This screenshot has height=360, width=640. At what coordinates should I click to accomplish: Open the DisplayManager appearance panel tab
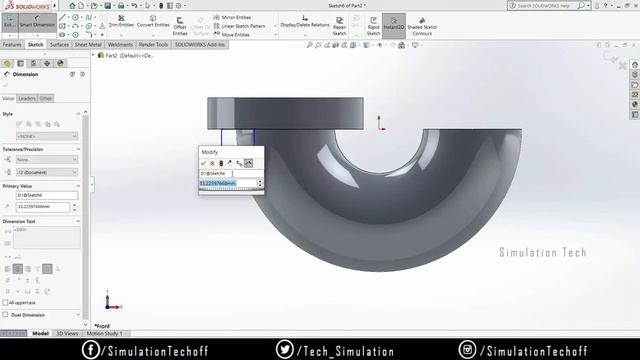[60, 63]
